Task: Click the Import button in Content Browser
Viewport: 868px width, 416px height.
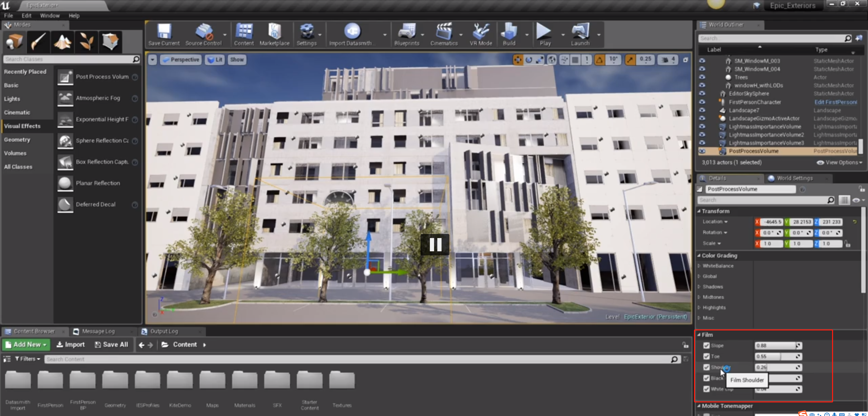Action: tap(71, 344)
